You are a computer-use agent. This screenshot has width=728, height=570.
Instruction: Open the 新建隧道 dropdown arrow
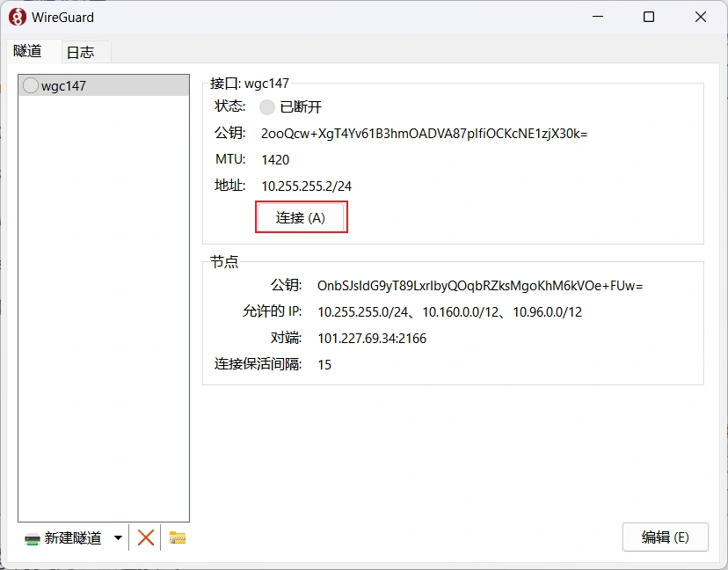118,538
